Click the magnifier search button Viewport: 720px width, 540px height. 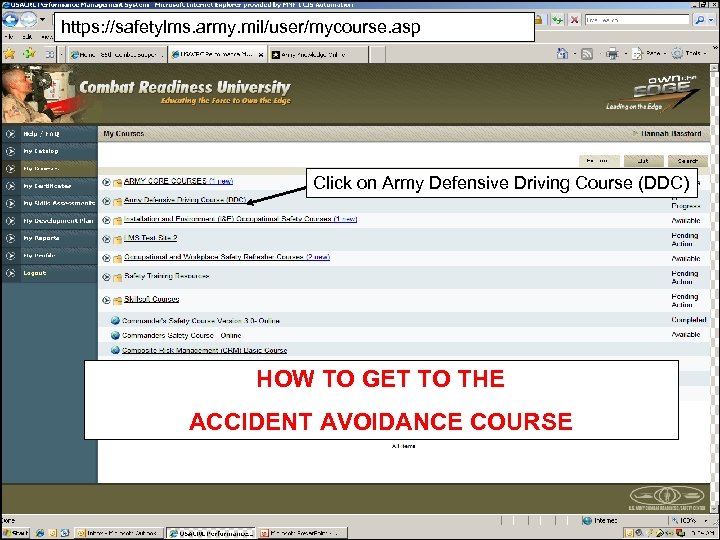click(x=700, y=20)
